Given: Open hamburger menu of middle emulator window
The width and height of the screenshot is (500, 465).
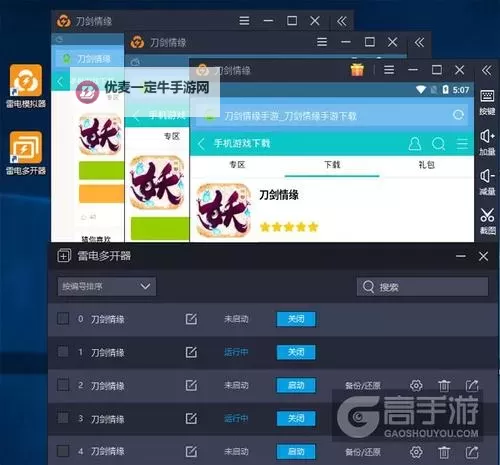Looking at the screenshot, I should tap(322, 42).
